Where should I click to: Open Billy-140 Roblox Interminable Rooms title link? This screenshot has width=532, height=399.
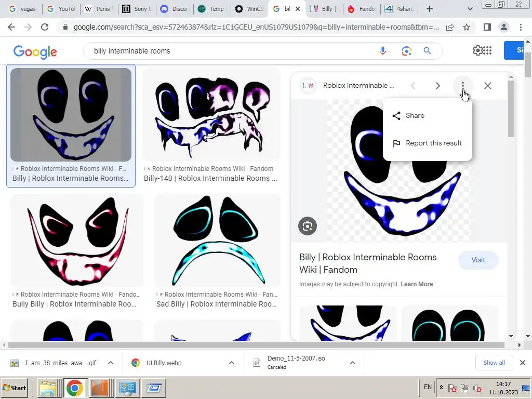tap(211, 178)
